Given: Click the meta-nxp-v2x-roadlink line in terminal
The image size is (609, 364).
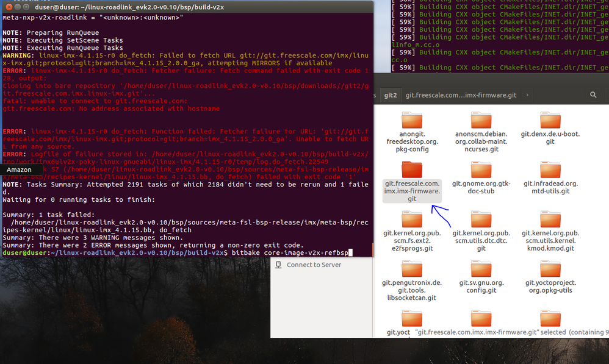Looking at the screenshot, I should 93,18.
